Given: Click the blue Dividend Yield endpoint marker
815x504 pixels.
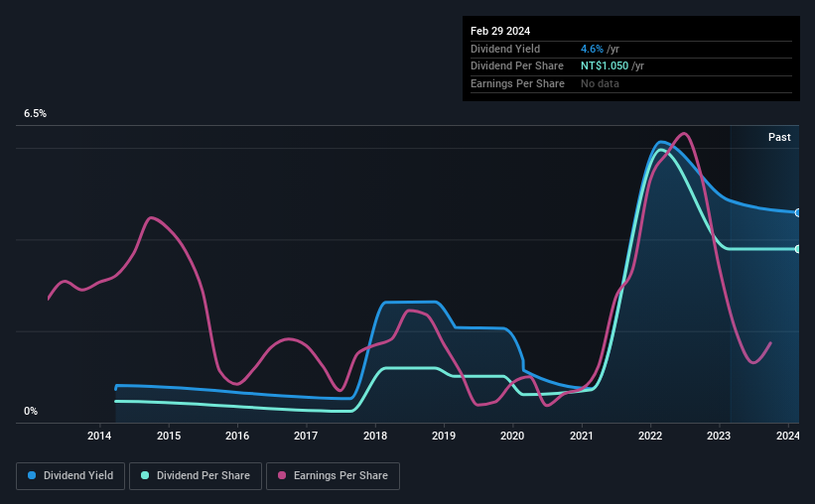Looking at the screenshot, I should 798,213.
